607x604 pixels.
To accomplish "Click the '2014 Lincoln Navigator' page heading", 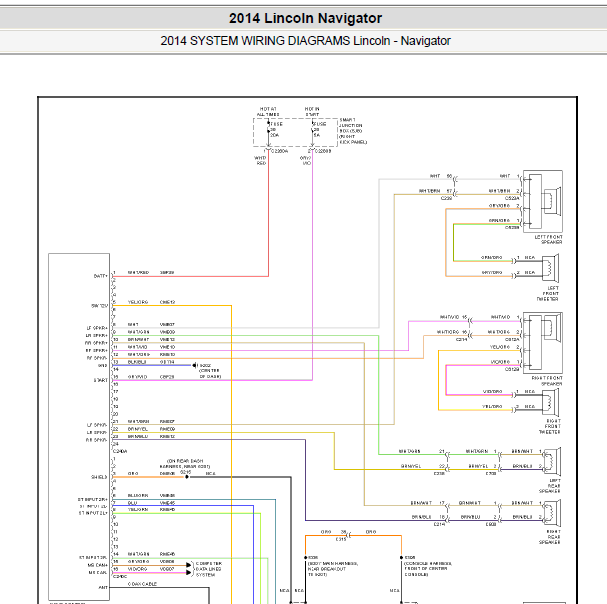I will tap(305, 18).
